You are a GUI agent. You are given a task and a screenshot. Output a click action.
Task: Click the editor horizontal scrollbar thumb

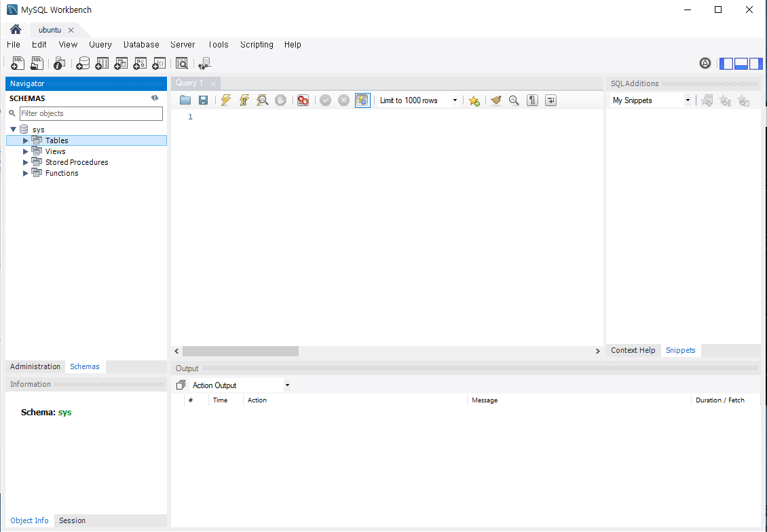coord(240,351)
